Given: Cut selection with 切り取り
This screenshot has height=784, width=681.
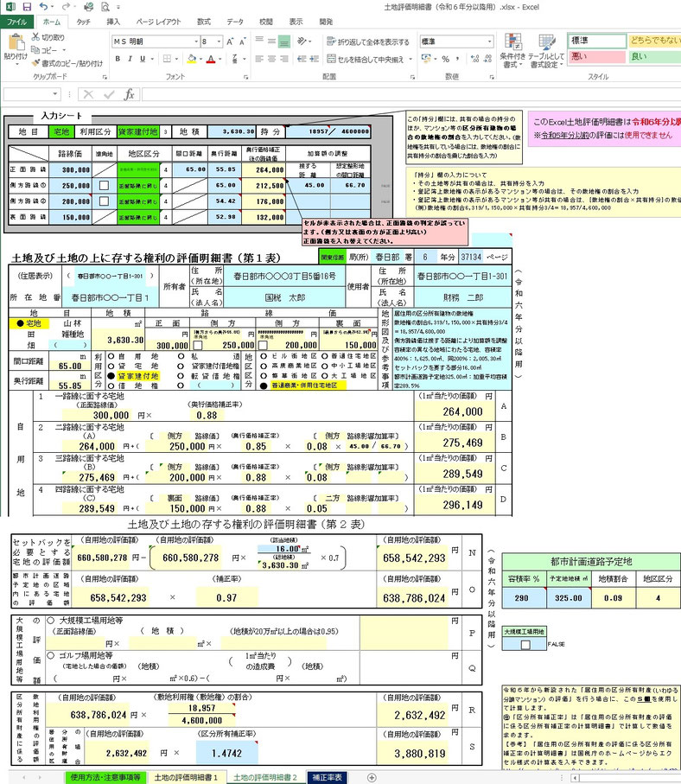Looking at the screenshot, I should click(x=48, y=37).
